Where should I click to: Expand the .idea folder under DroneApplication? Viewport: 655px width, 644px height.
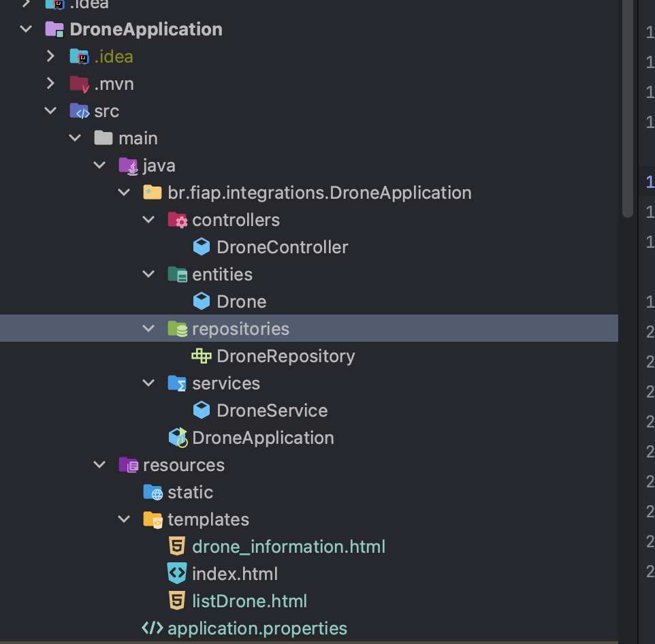[x=50, y=57]
